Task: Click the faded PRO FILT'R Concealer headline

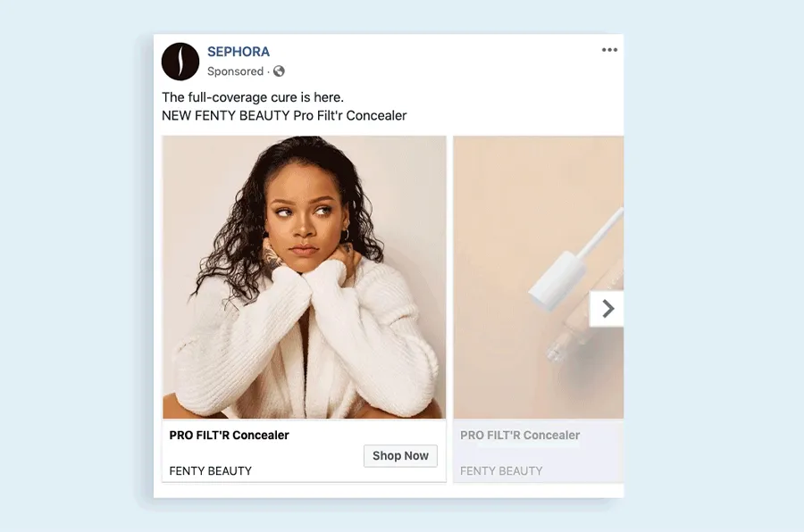Action: tap(520, 435)
